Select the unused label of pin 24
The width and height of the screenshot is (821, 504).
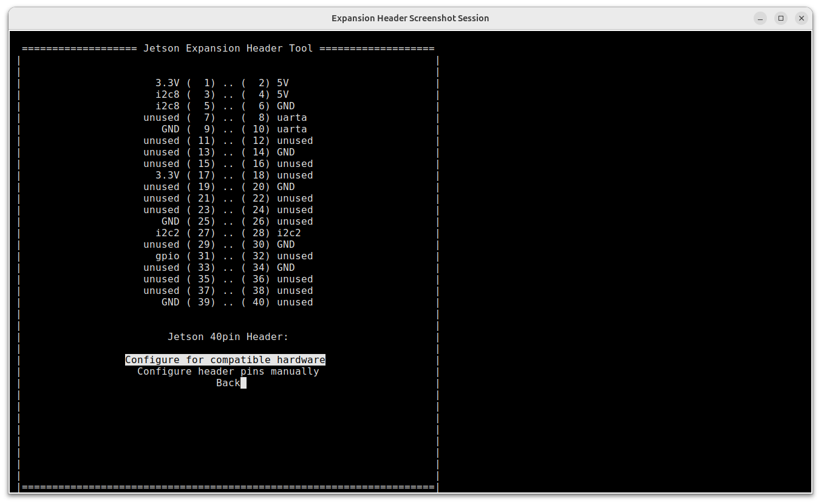pyautogui.click(x=295, y=210)
